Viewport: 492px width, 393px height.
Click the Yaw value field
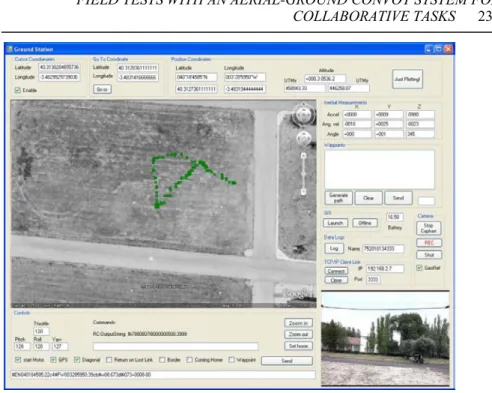60,346
